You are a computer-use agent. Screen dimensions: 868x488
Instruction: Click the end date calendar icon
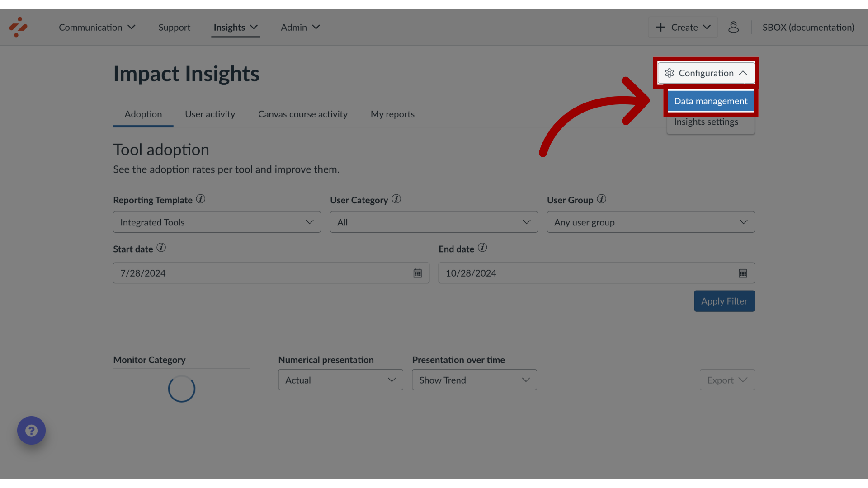coord(743,273)
